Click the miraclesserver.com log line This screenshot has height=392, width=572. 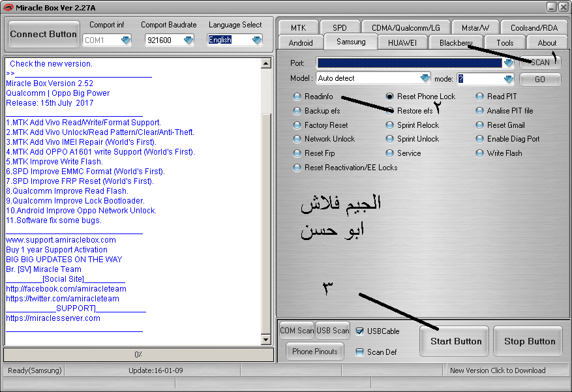(53, 318)
